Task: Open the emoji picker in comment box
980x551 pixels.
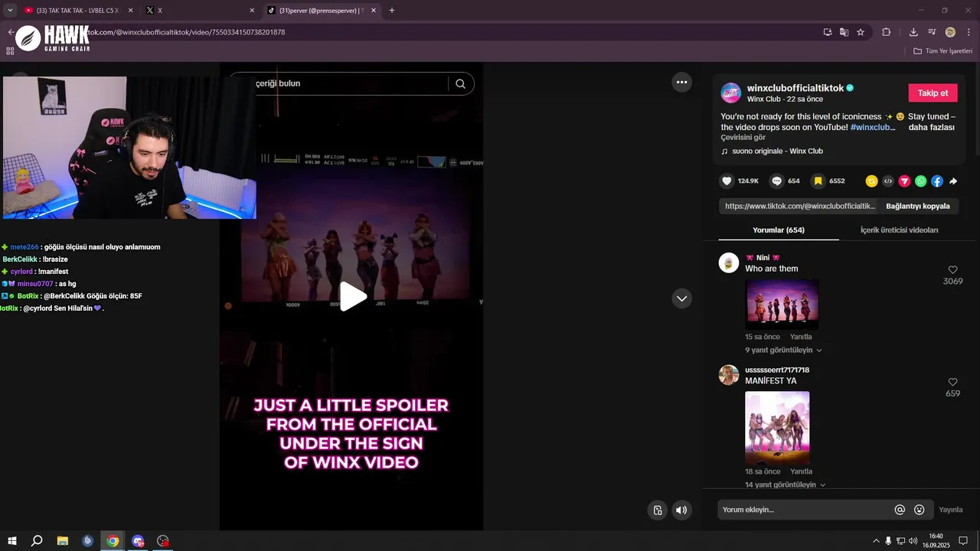Action: click(x=920, y=510)
